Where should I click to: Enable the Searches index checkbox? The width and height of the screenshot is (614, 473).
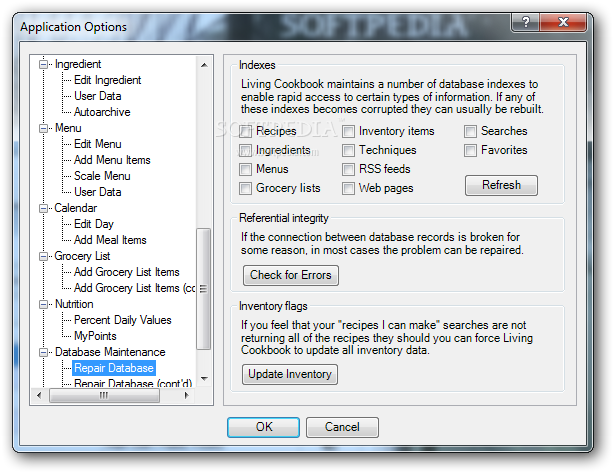(x=470, y=131)
